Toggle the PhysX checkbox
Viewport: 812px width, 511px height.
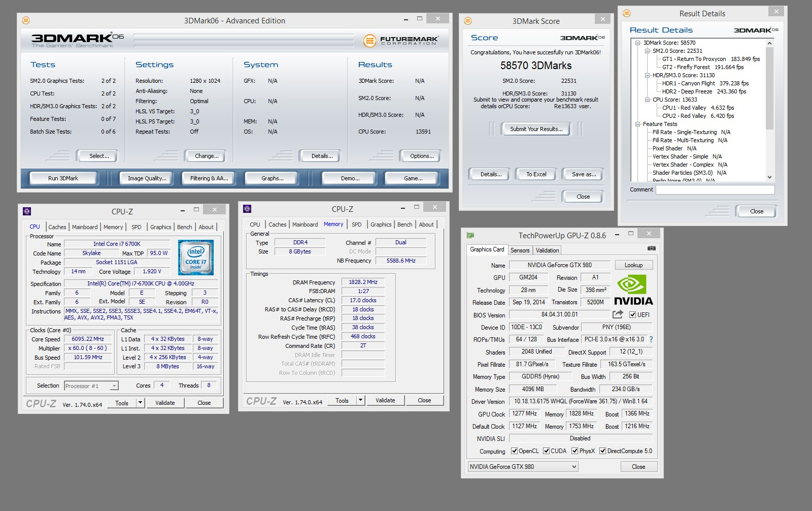(575, 451)
